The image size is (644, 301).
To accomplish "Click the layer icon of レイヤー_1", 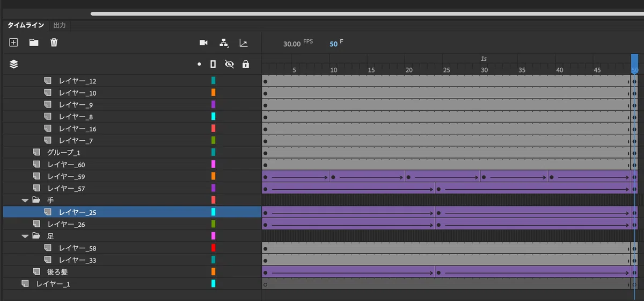I will [x=25, y=283].
